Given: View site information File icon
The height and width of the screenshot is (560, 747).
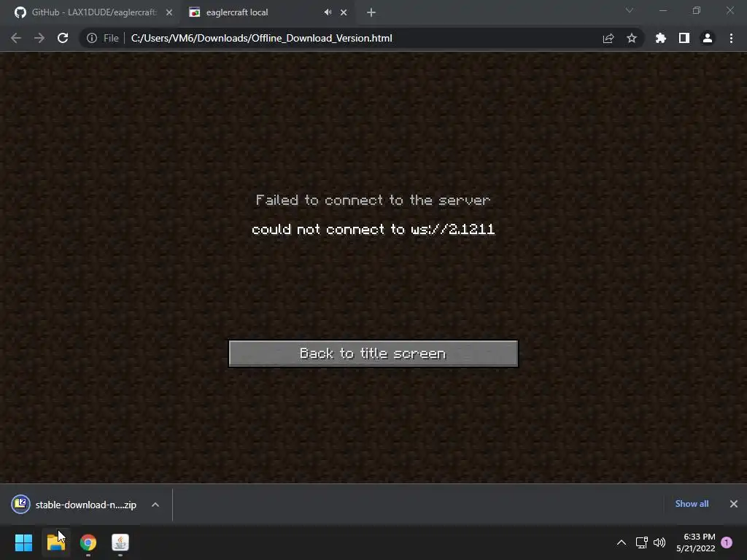Looking at the screenshot, I should pyautogui.click(x=102, y=38).
